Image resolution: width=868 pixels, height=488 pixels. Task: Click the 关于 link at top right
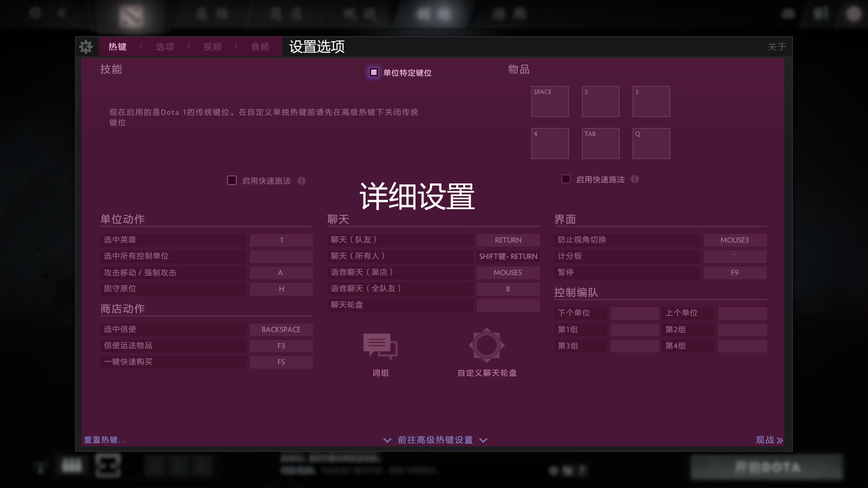(x=777, y=47)
